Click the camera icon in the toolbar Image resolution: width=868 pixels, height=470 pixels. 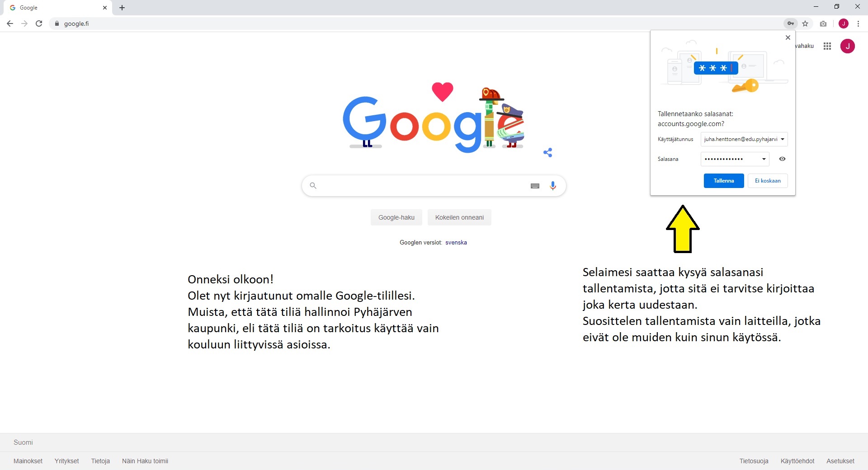(823, 23)
